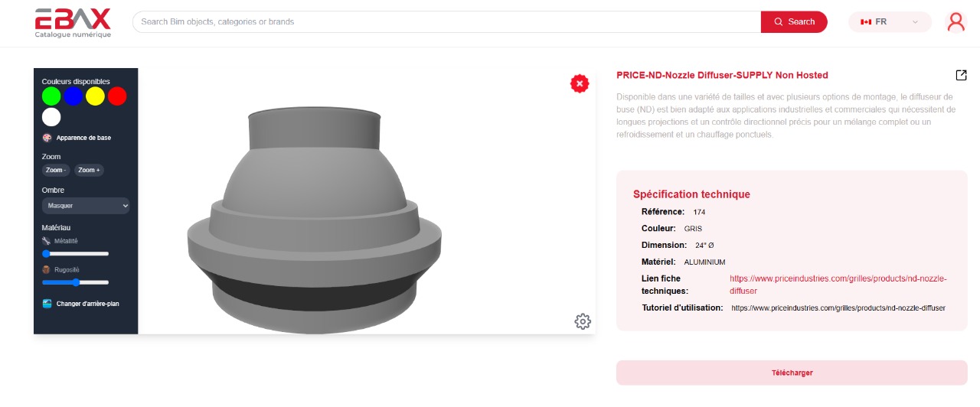Adjust the Rugosité slider
980x407 pixels.
coord(75,282)
